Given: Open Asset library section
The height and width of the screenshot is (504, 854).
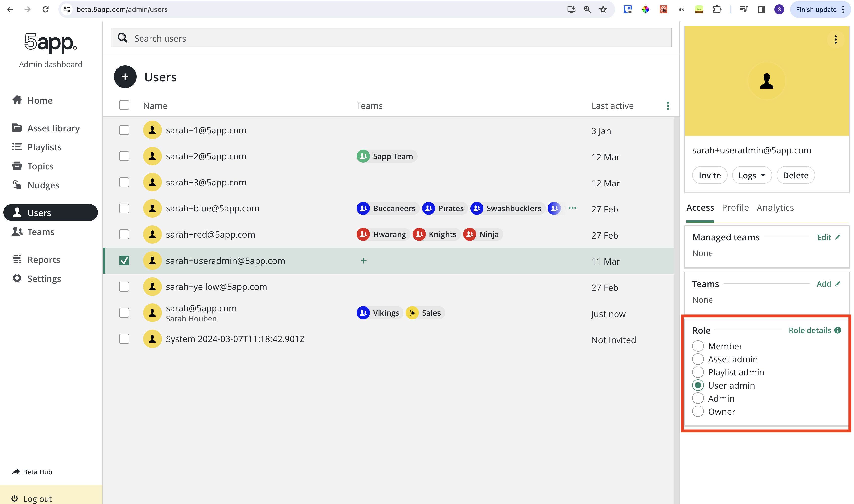Looking at the screenshot, I should click(x=46, y=128).
